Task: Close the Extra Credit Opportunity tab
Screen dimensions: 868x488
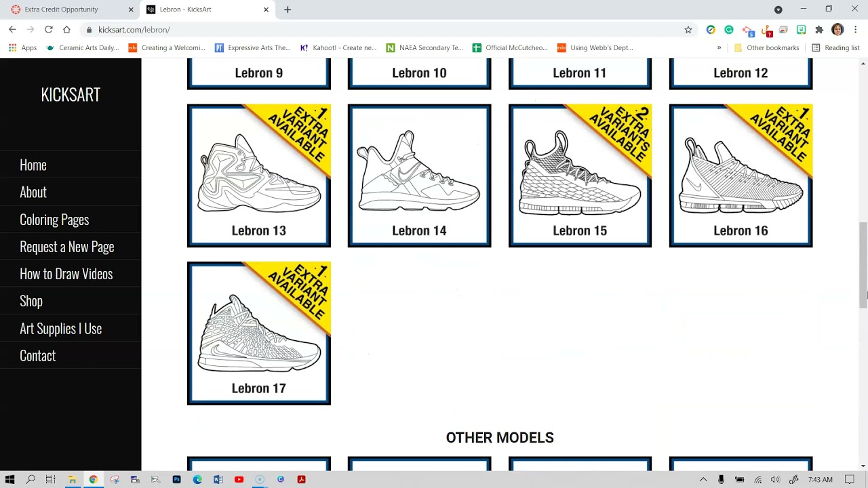Action: 131,9
